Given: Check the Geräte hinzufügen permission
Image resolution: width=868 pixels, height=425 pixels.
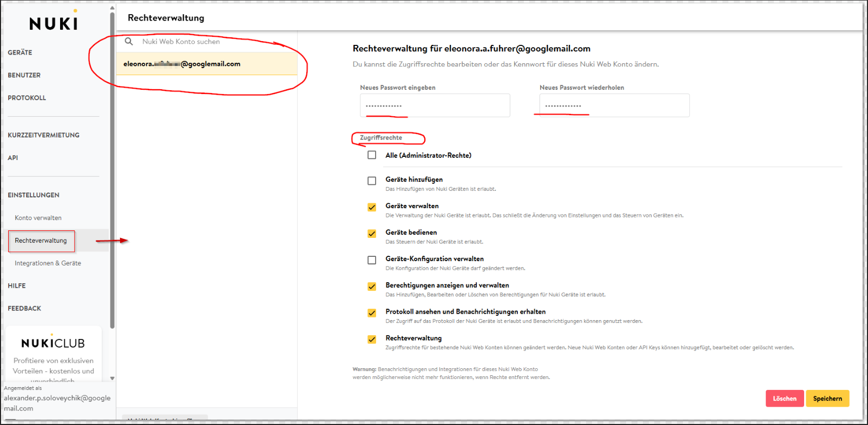Looking at the screenshot, I should [372, 181].
